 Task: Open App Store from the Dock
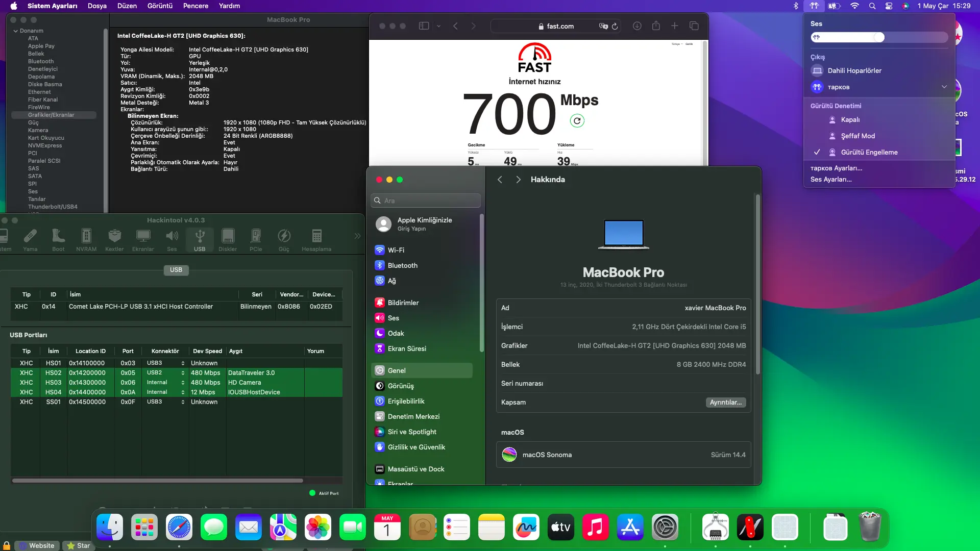click(630, 527)
